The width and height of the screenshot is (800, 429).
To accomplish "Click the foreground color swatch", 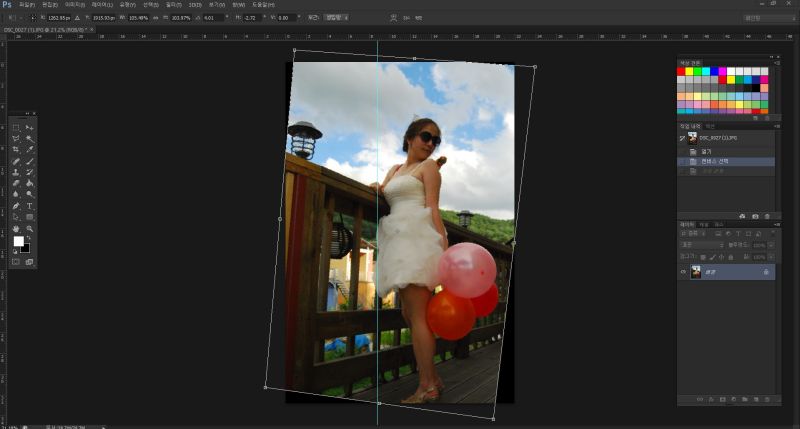I will 18,241.
